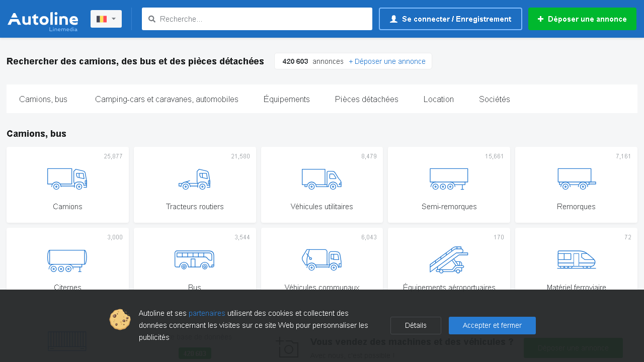Select the Équipements aéroportuaires stairs icon
644x362 pixels.
point(449,259)
